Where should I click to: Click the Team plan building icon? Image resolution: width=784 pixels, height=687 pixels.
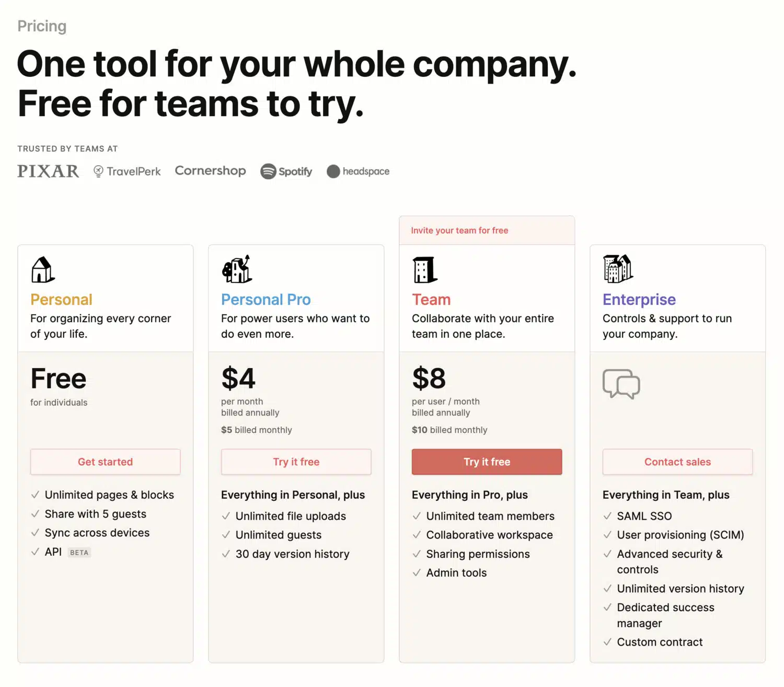(425, 270)
